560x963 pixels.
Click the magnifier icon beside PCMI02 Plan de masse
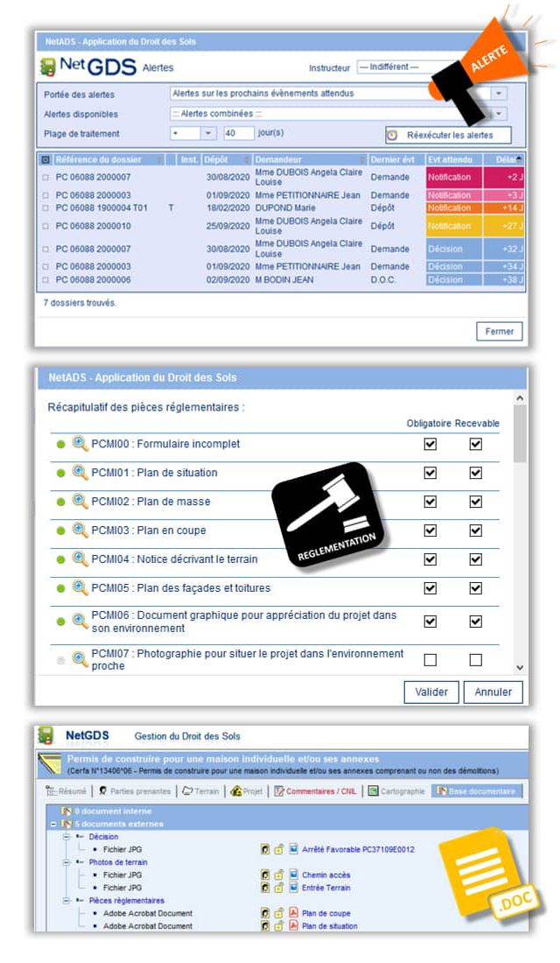tap(80, 501)
